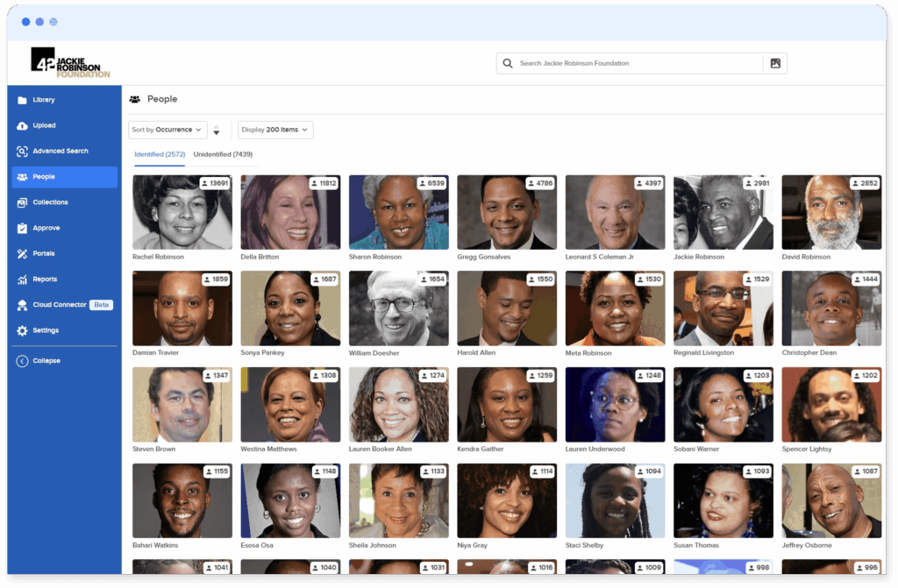Open Library from the sidebar
The width and height of the screenshot is (898, 588).
tap(64, 100)
